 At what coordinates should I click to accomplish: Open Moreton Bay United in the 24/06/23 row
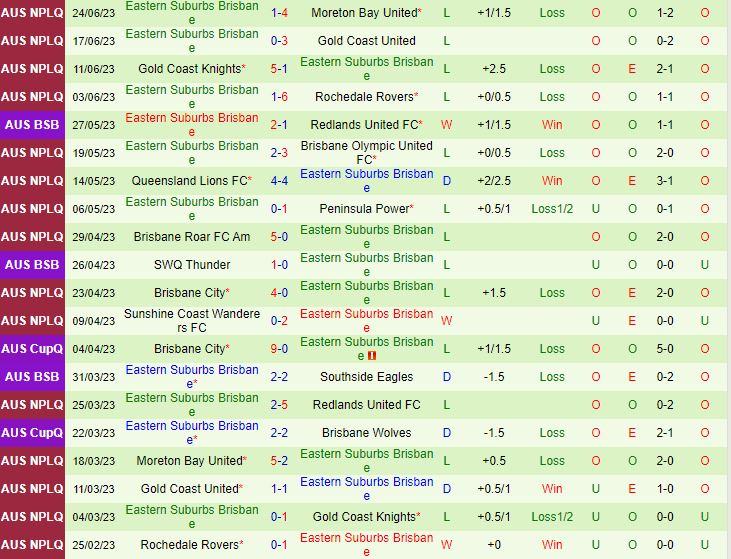click(364, 13)
